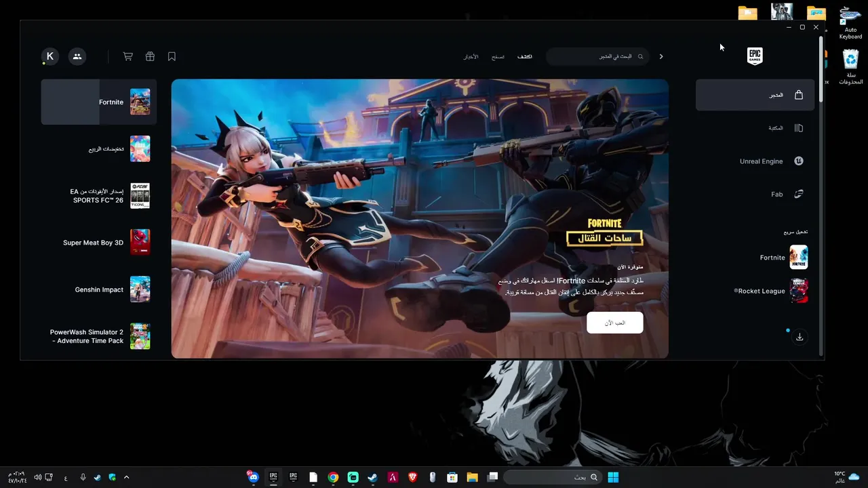Go back using the chevron arrow

661,56
